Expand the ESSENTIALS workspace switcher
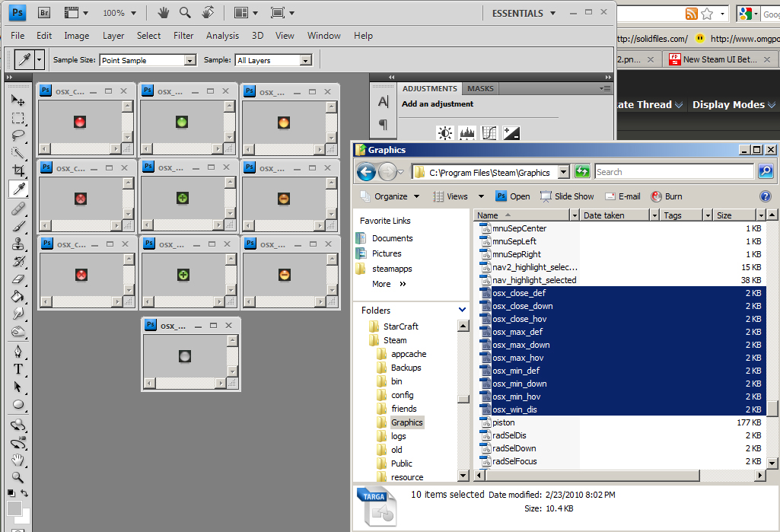 point(553,13)
